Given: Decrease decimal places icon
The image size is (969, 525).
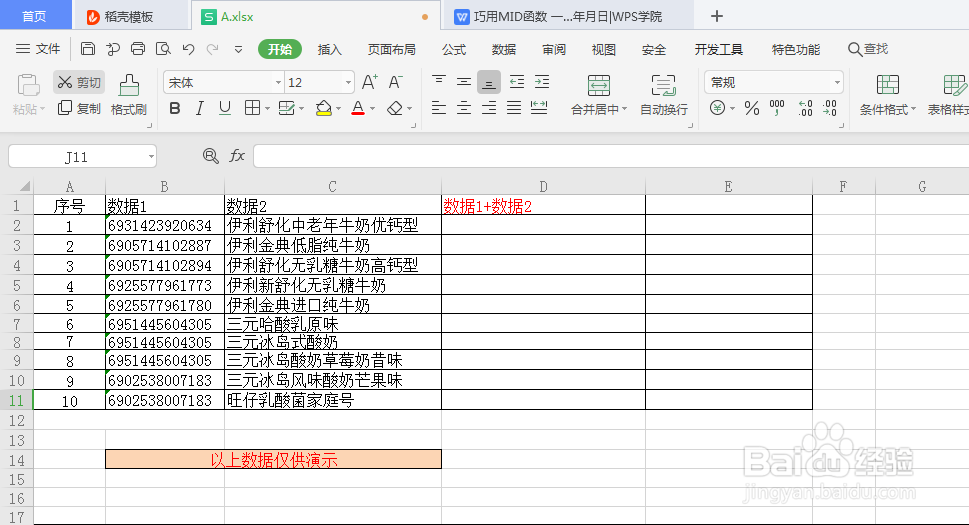Looking at the screenshot, I should [830, 109].
